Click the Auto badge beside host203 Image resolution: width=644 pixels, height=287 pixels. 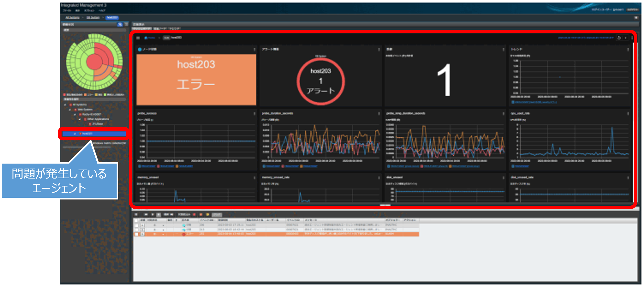click(166, 38)
